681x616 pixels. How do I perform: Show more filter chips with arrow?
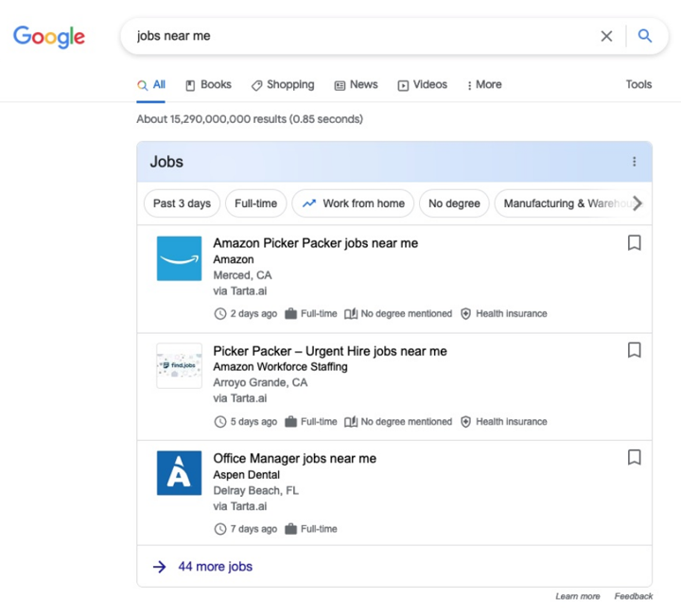coord(637,203)
